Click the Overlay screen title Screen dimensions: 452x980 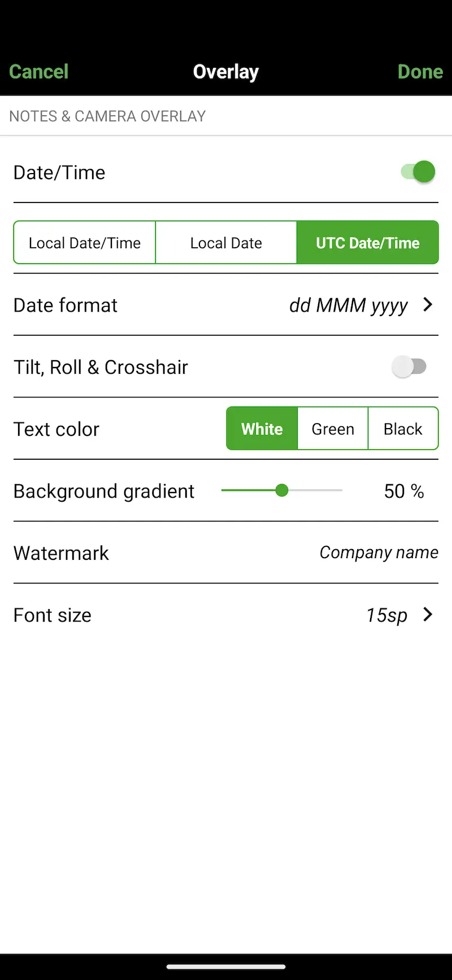click(226, 72)
